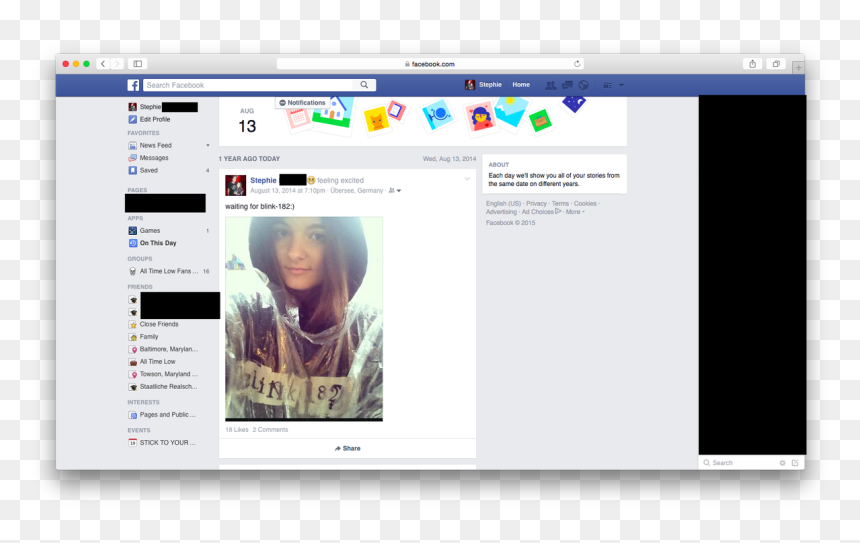Click the search magnifier icon
The height and width of the screenshot is (543, 860).
pos(364,85)
